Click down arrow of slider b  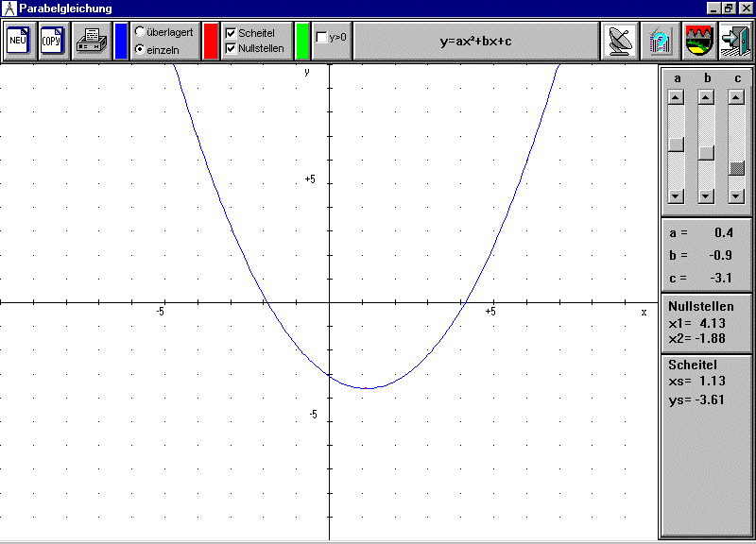[706, 196]
